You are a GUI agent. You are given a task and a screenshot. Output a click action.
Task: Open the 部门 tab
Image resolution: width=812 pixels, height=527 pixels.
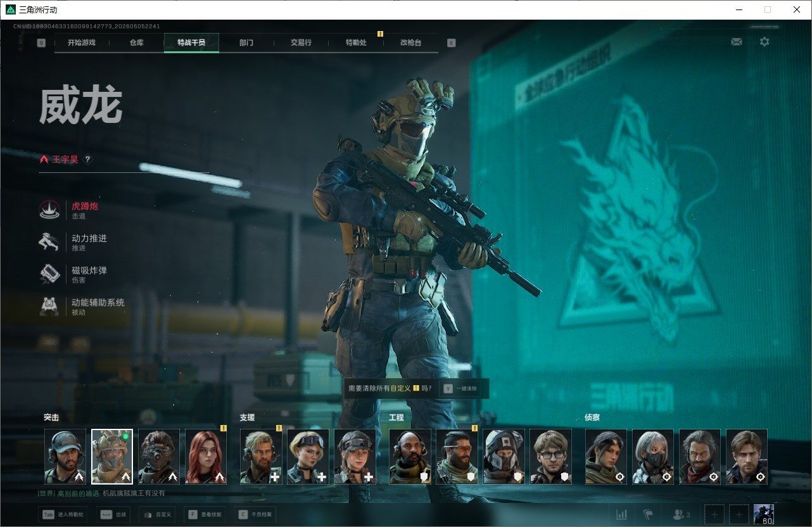click(x=246, y=43)
